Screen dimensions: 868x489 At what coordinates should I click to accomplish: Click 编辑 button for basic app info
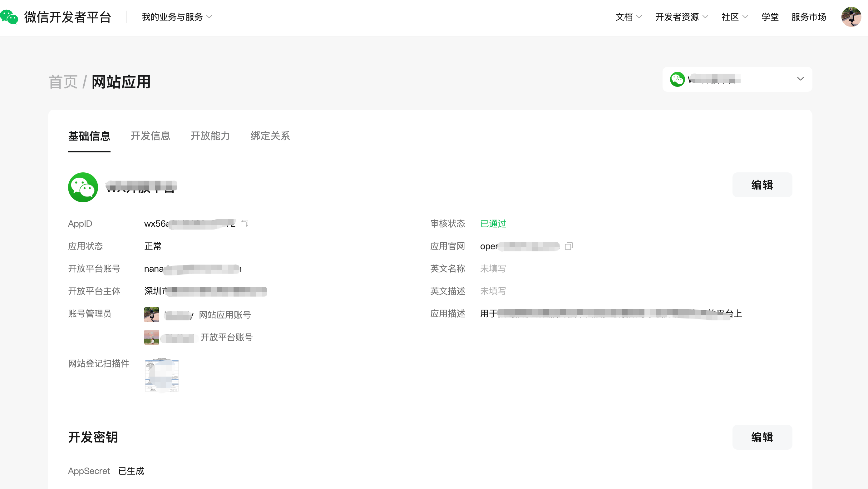click(x=762, y=185)
